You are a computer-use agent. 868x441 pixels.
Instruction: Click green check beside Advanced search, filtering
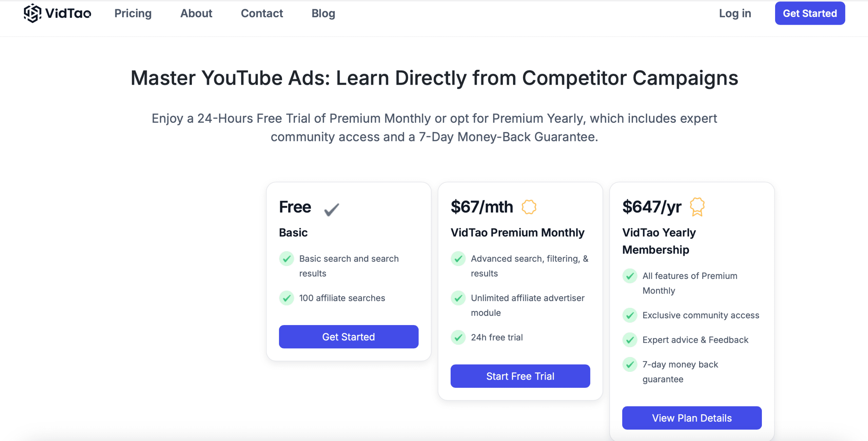pyautogui.click(x=458, y=259)
